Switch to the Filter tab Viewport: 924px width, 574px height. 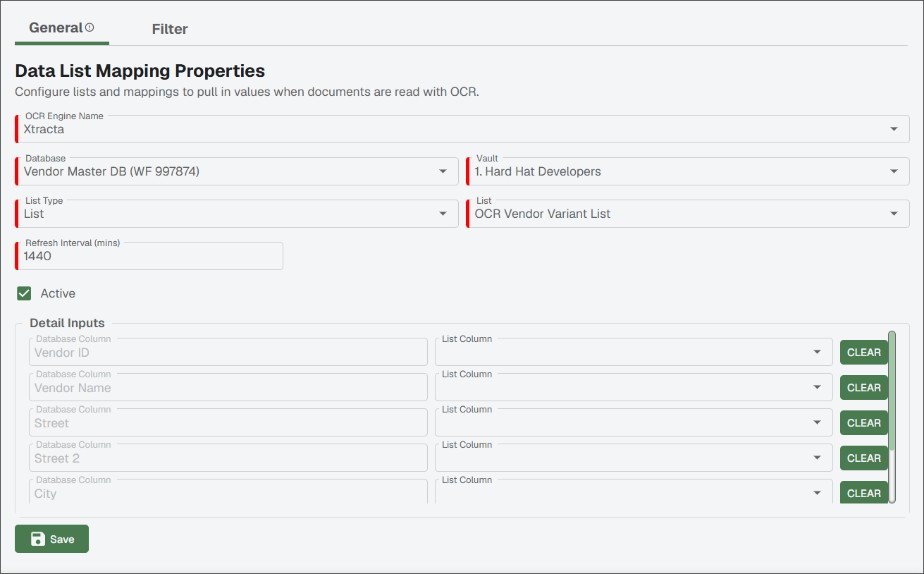[x=170, y=29]
